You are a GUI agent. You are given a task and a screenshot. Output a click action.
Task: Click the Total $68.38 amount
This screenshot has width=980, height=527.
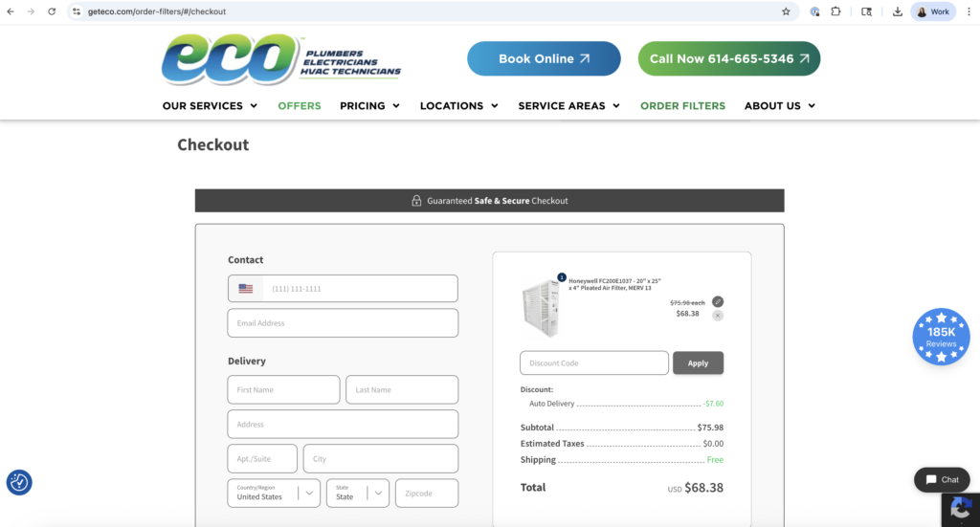tap(703, 488)
